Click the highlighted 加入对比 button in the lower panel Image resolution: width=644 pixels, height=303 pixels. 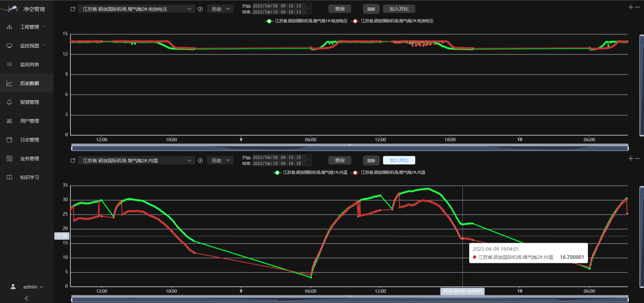(x=399, y=161)
